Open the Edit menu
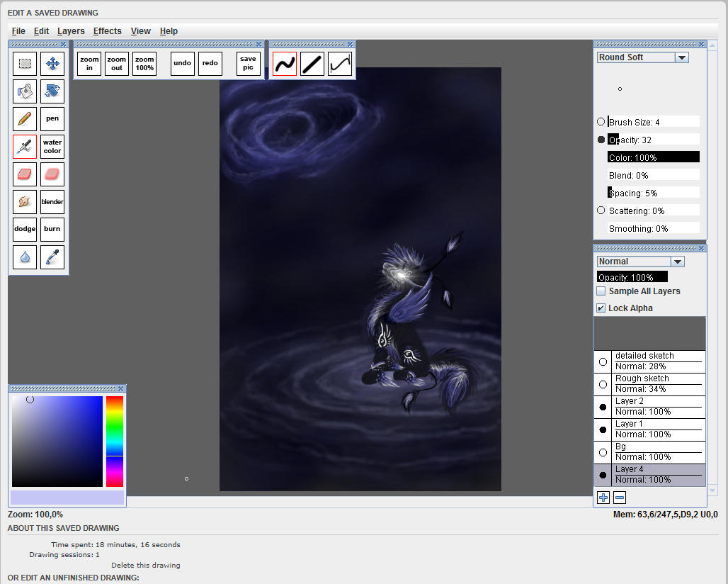This screenshot has height=584, width=728. point(41,31)
